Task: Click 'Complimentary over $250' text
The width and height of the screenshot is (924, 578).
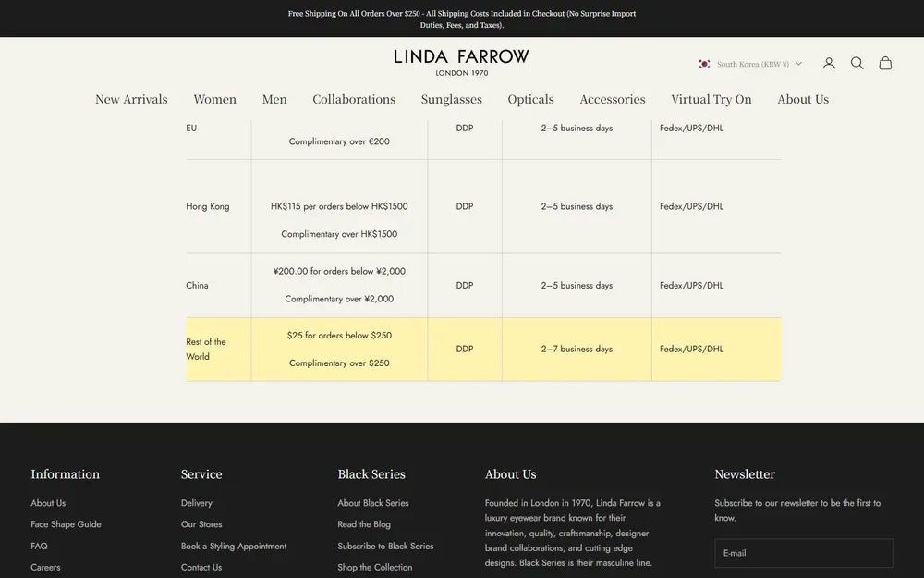Action: (339, 363)
